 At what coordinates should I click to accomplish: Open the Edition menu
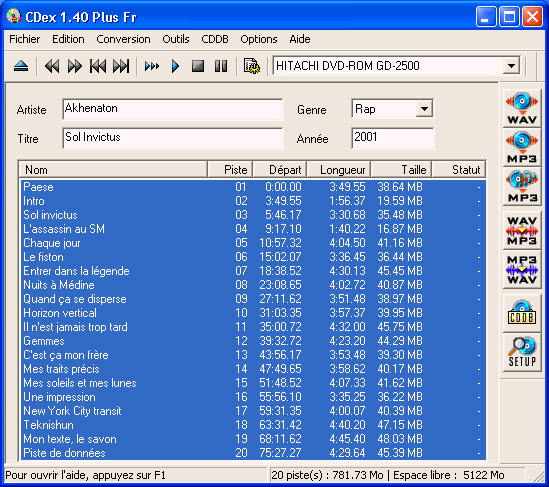click(68, 39)
